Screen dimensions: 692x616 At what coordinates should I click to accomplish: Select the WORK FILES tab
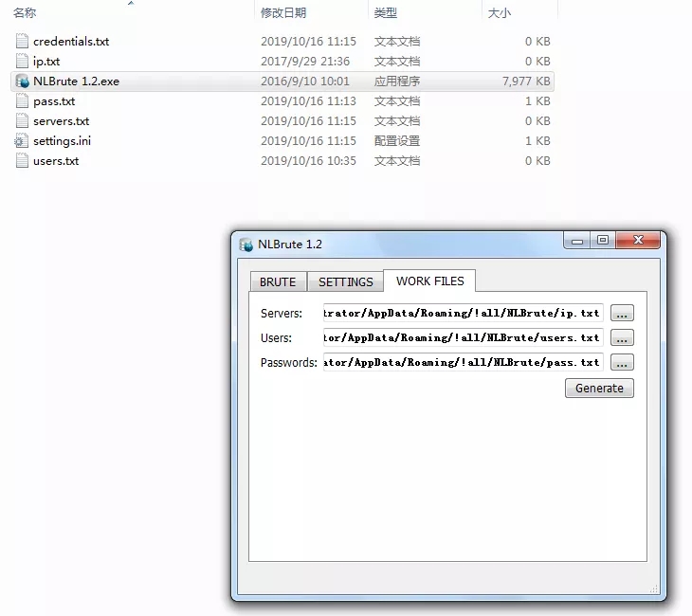(x=429, y=281)
